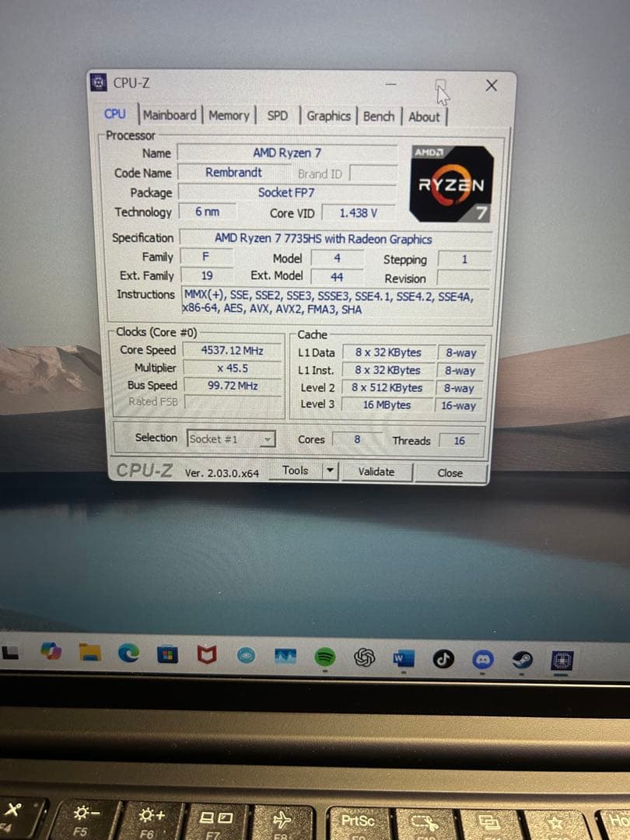Switch to the Bench tab
Viewport: 630px width, 840px height.
pyautogui.click(x=379, y=115)
